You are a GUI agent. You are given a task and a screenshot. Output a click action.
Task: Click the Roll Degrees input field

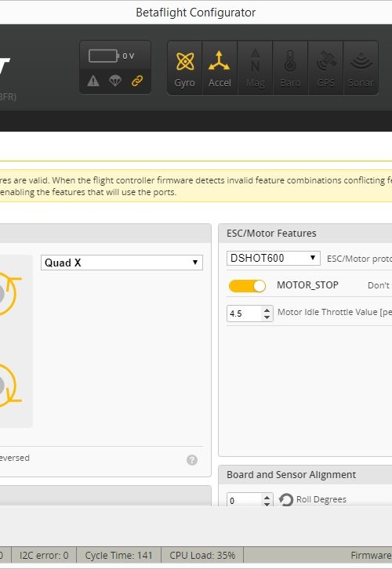click(245, 500)
